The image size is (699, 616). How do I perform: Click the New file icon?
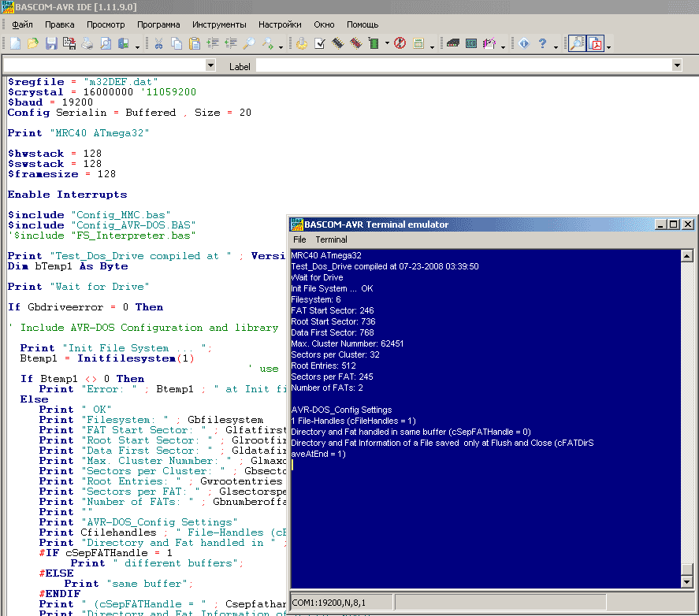(15, 43)
